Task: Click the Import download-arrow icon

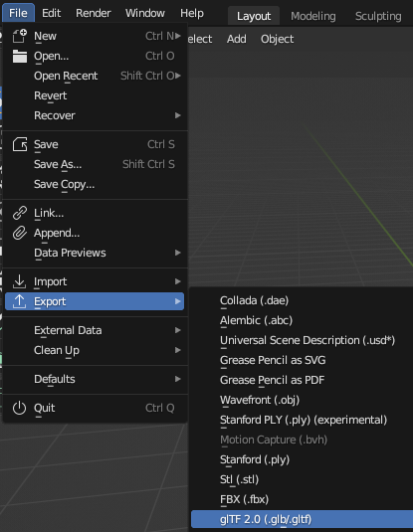Action: [x=19, y=281]
